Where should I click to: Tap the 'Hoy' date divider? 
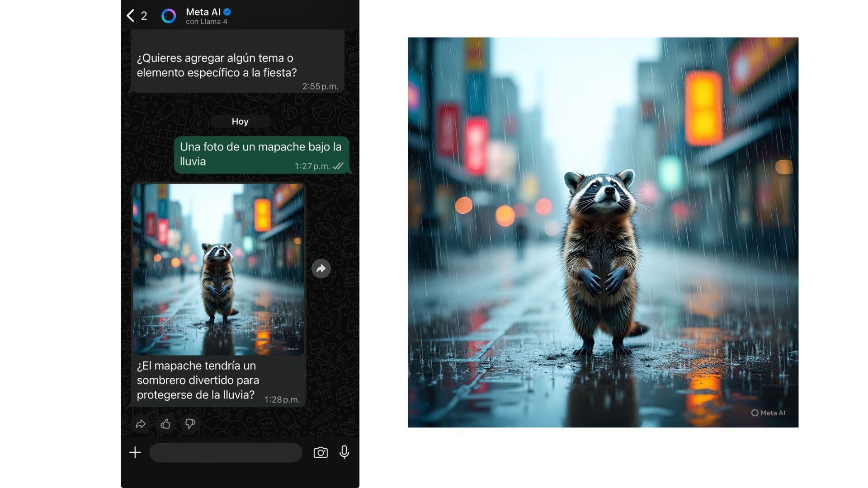point(240,121)
